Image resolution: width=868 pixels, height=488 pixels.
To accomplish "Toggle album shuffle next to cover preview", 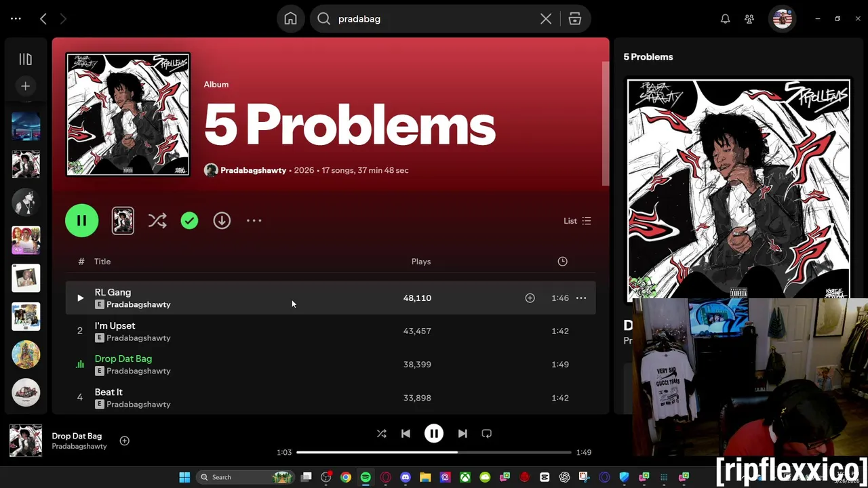I will 157,220.
